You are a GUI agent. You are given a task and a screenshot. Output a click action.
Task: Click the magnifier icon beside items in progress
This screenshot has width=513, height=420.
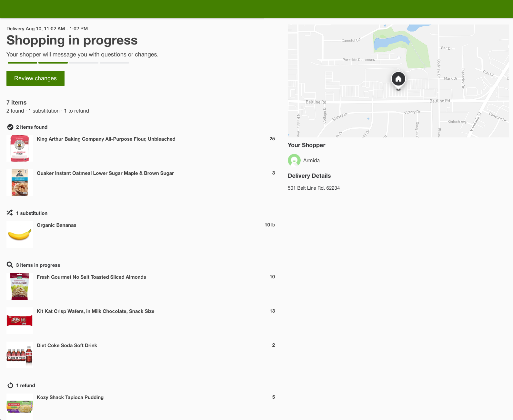(10, 265)
